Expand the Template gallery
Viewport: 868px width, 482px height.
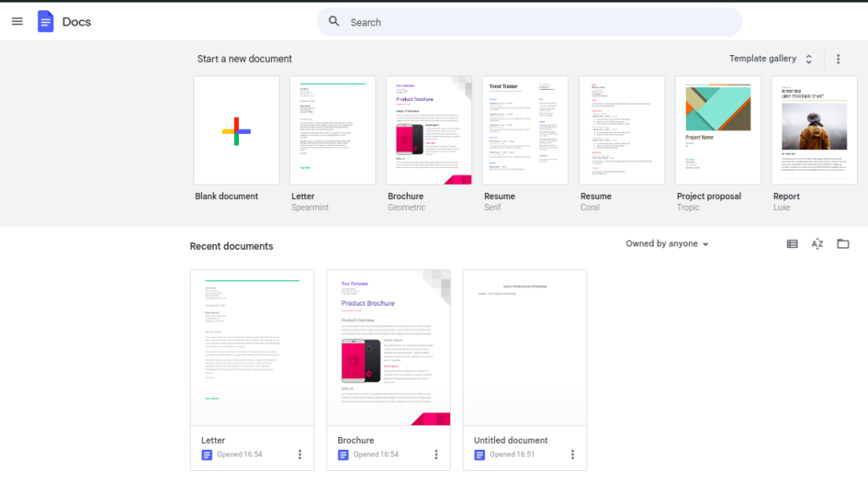point(771,58)
